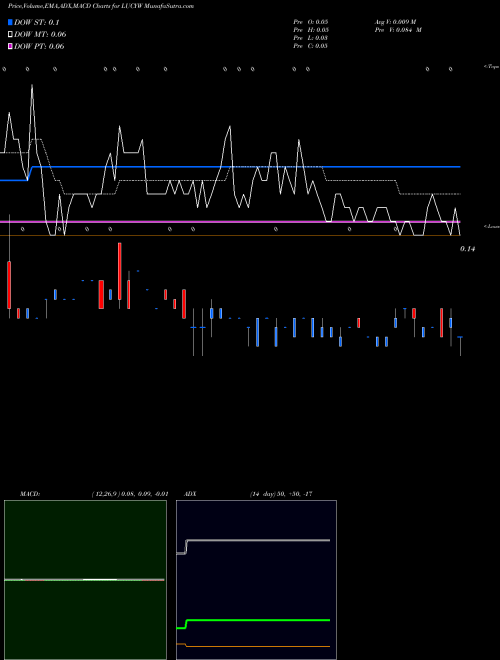Click the 'Pre H: 0.05' value
The image size is (500, 660).
pyautogui.click(x=311, y=30)
